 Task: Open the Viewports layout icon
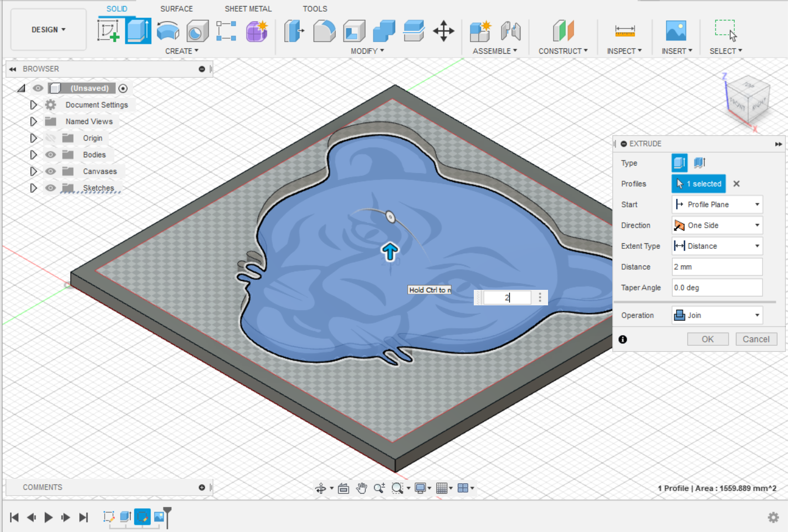[x=463, y=488]
